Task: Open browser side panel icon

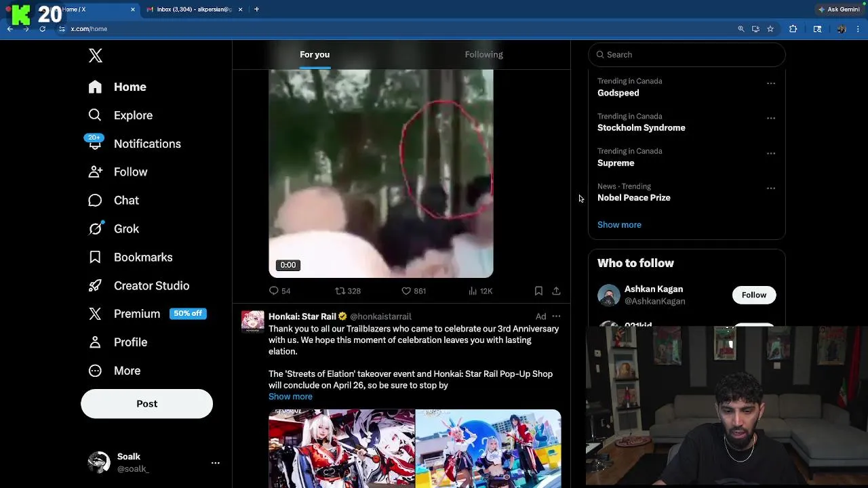Action: click(x=817, y=29)
